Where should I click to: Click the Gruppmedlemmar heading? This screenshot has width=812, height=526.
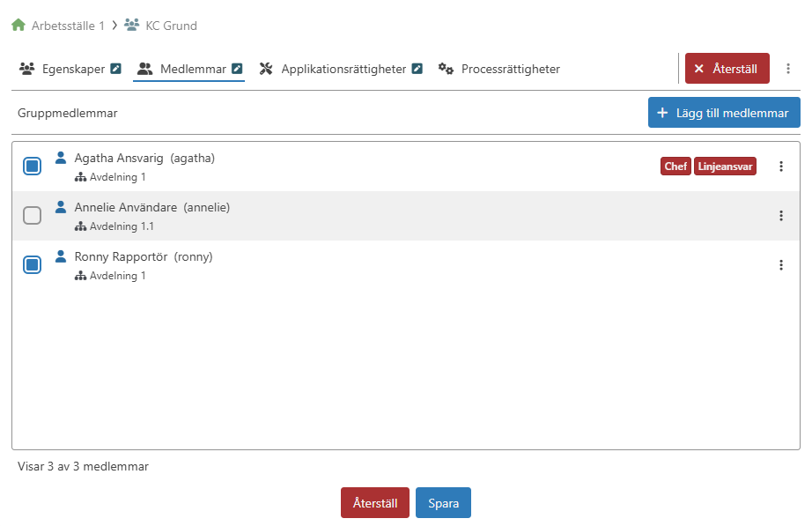[x=67, y=113]
